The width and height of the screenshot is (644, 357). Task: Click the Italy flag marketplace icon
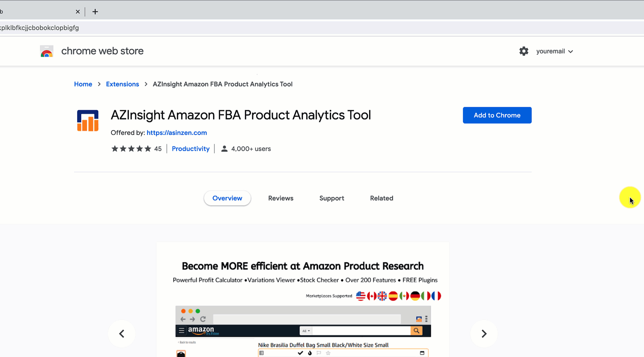point(426,296)
